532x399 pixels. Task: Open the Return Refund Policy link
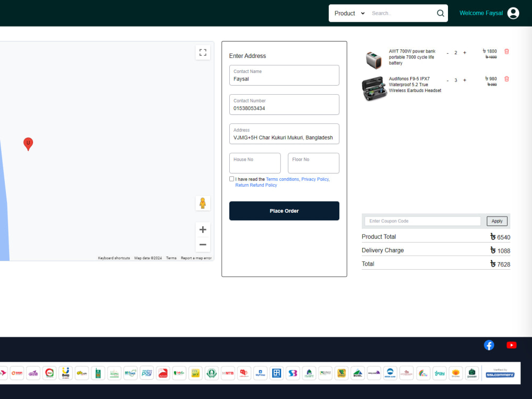pyautogui.click(x=256, y=185)
